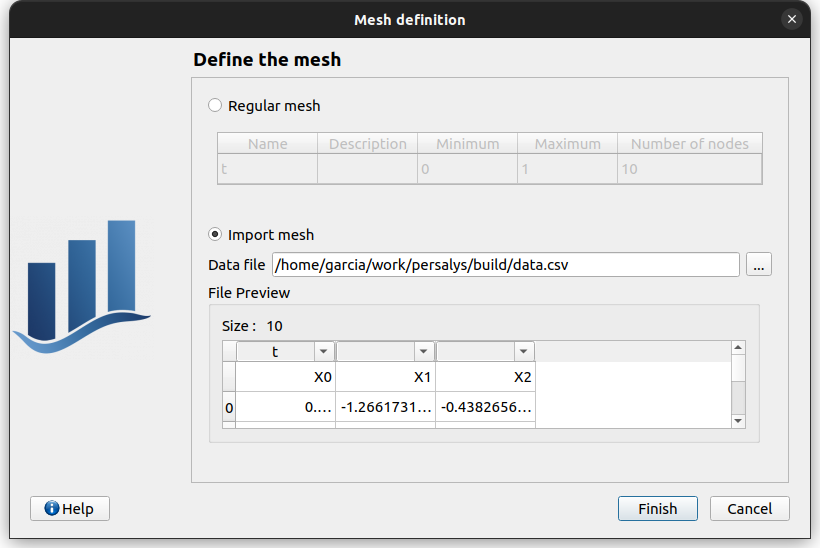The width and height of the screenshot is (822, 550).
Task: Select the Import mesh radio button
Action: click(215, 234)
